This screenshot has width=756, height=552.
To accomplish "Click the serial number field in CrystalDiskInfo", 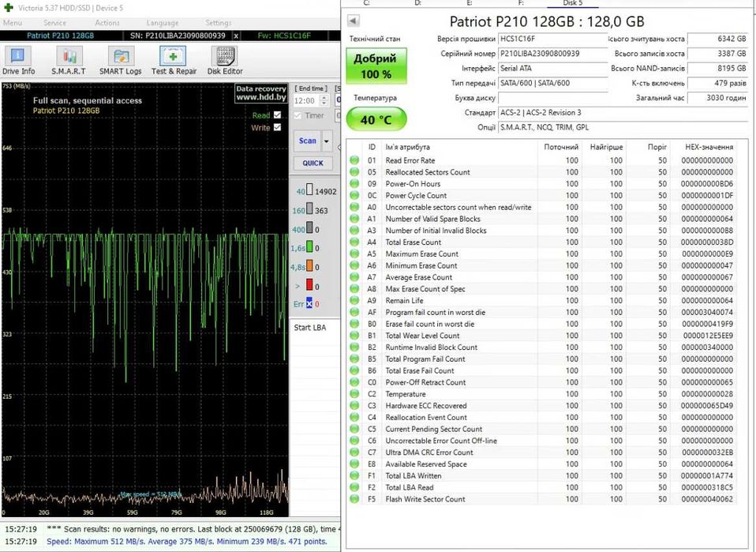I will tap(552, 54).
